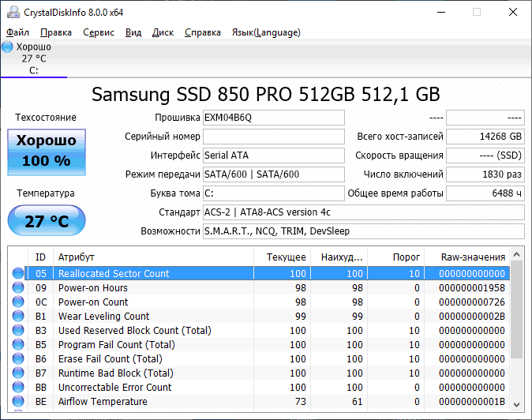This screenshot has height=420, width=532.
Task: Click the empty Серийный номер field
Action: point(274,137)
